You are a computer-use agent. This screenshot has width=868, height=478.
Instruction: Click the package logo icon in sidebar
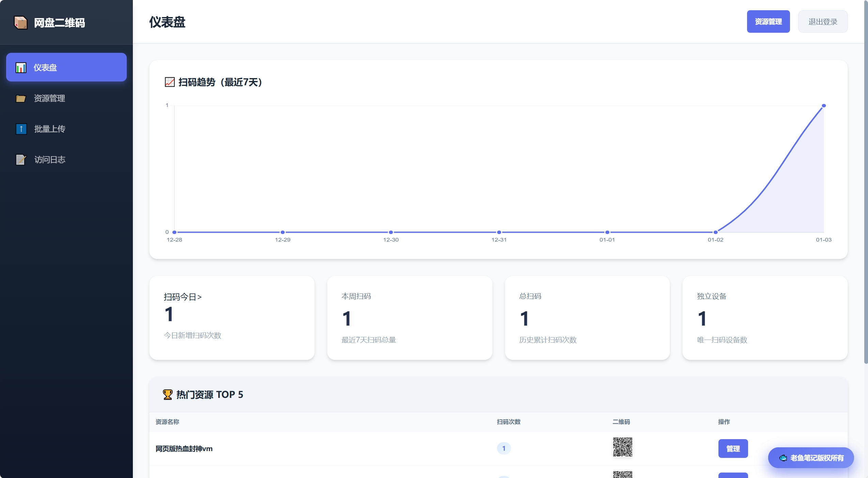click(20, 23)
